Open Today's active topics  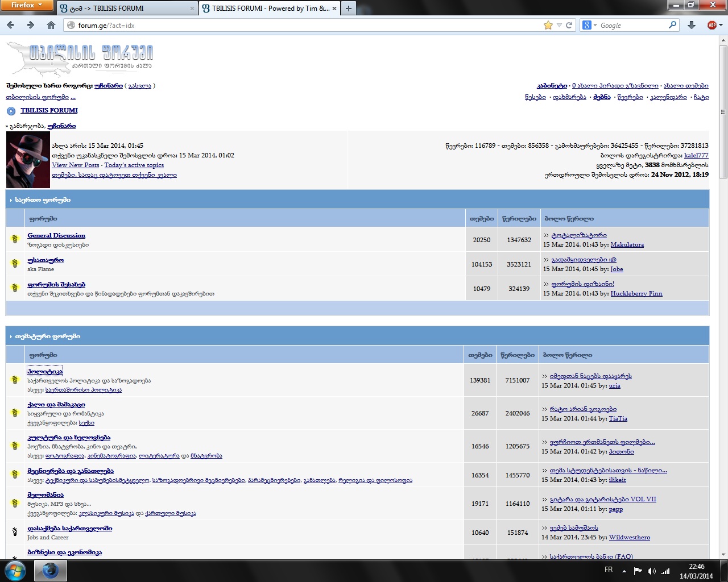pyautogui.click(x=134, y=165)
